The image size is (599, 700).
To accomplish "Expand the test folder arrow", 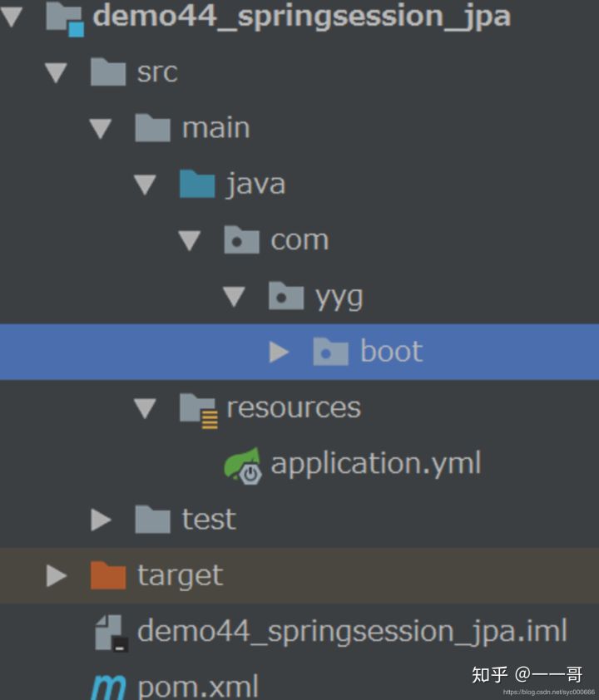I will click(101, 520).
